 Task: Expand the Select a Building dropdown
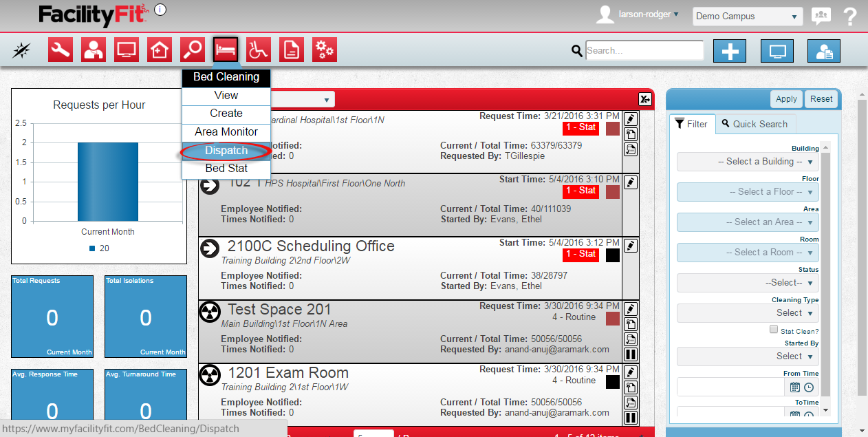(x=747, y=162)
